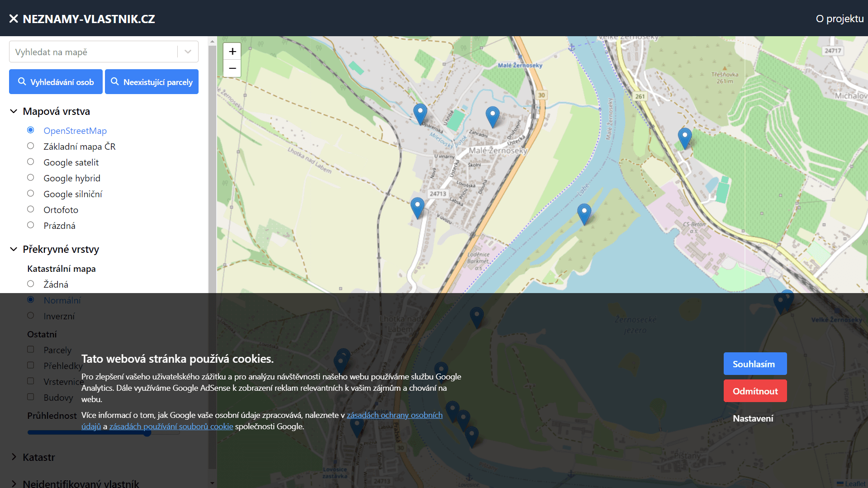Click map marker near Opárenská street

coord(420,113)
